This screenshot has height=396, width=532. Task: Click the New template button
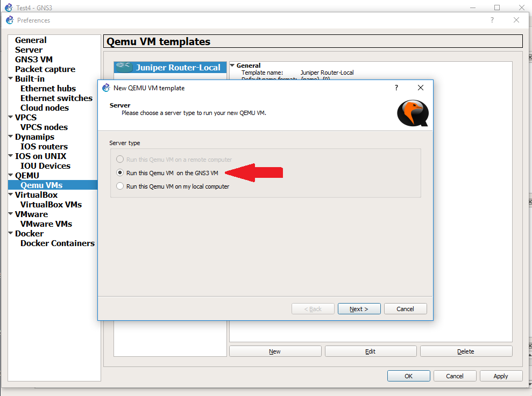click(x=275, y=351)
